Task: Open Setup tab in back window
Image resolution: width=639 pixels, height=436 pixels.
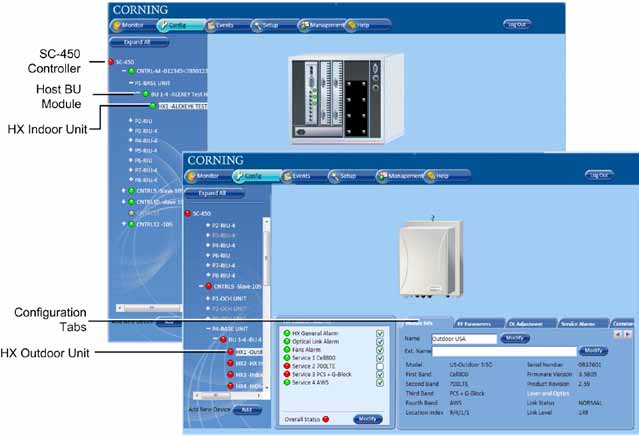Action: (x=273, y=25)
